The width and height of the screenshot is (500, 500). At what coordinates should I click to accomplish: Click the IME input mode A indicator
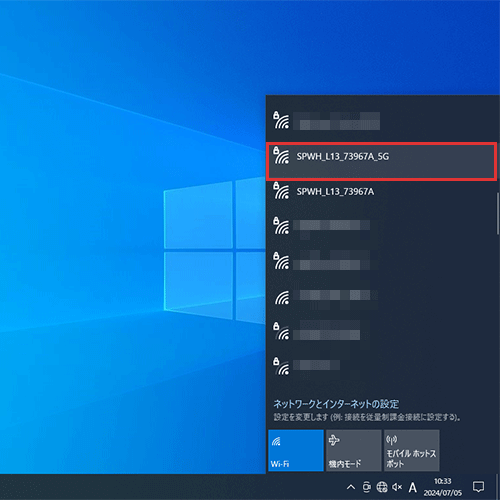click(413, 487)
